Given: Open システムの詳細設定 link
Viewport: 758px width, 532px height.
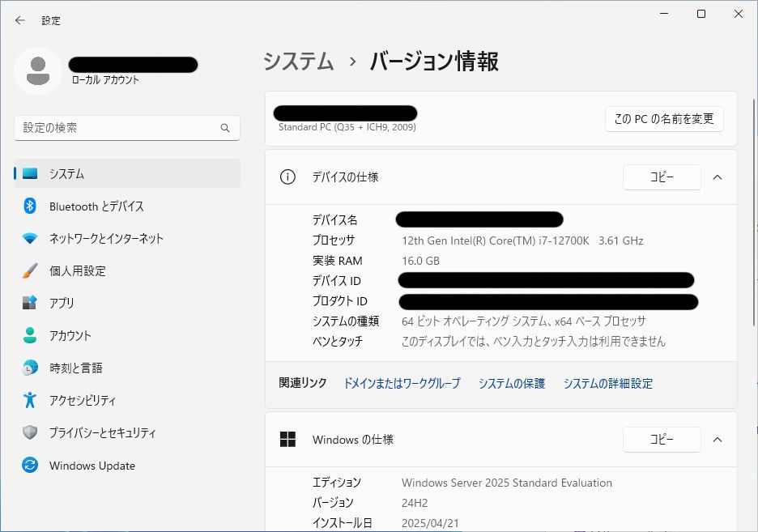Looking at the screenshot, I should [x=607, y=384].
